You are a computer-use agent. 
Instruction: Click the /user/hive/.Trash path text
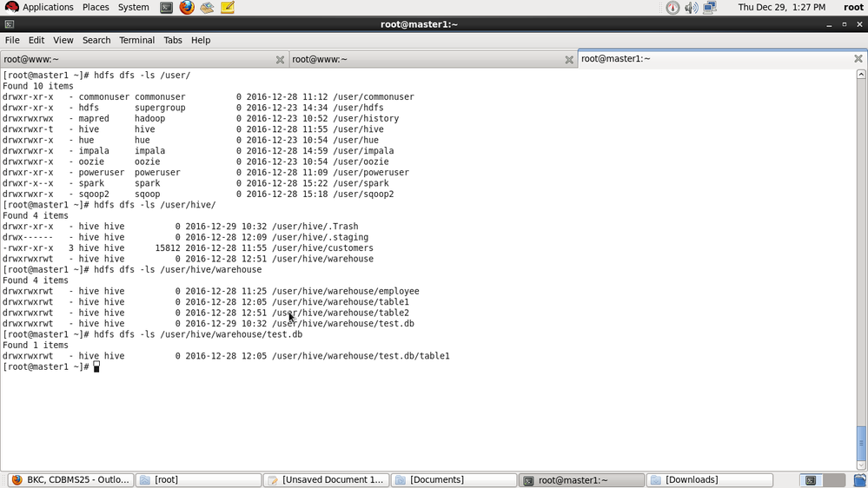315,227
